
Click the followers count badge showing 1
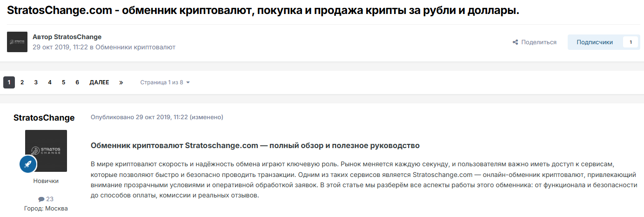coord(631,42)
